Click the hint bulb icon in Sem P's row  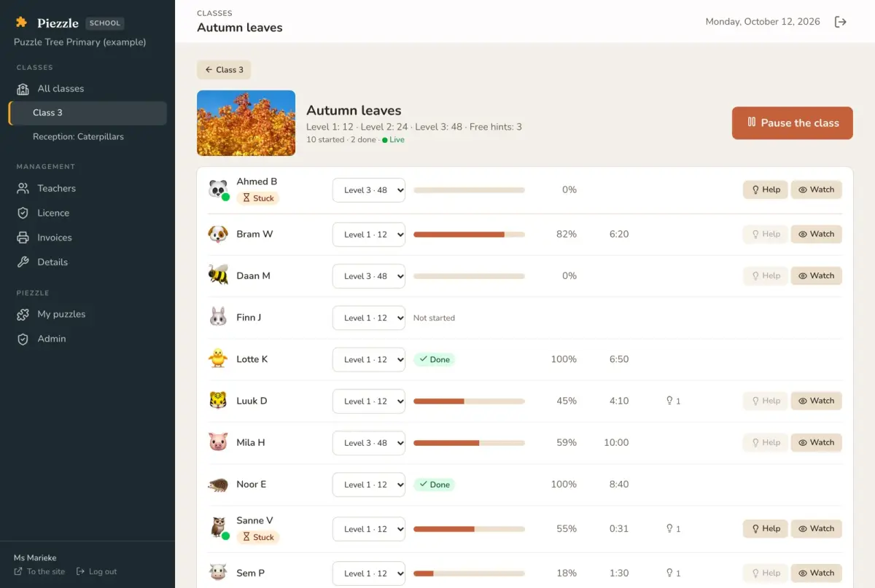click(669, 573)
